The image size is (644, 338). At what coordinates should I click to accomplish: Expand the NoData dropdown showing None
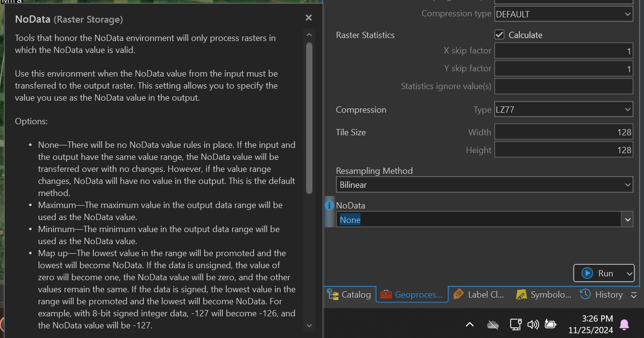click(628, 219)
